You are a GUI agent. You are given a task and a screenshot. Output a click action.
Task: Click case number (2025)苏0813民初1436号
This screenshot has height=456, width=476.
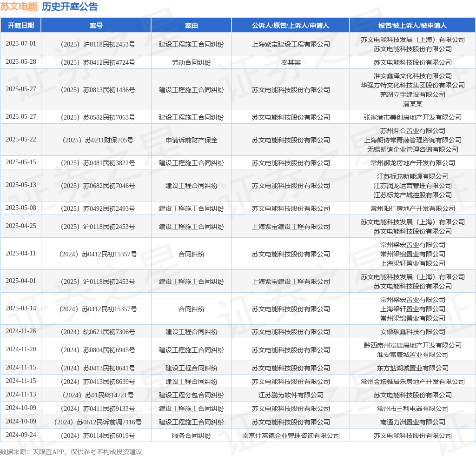98,90
